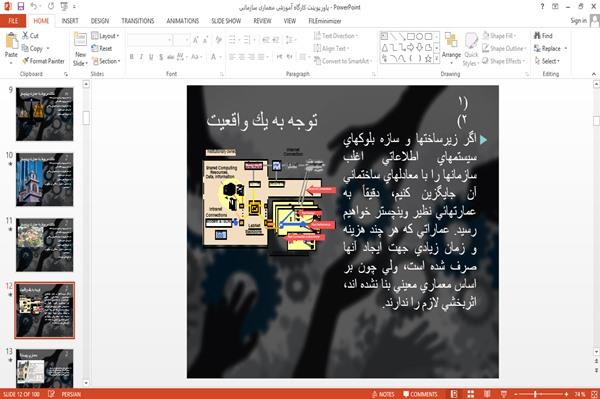Decrease font size with the smaller A
The height and width of the screenshot is (399, 600).
tap(205, 40)
